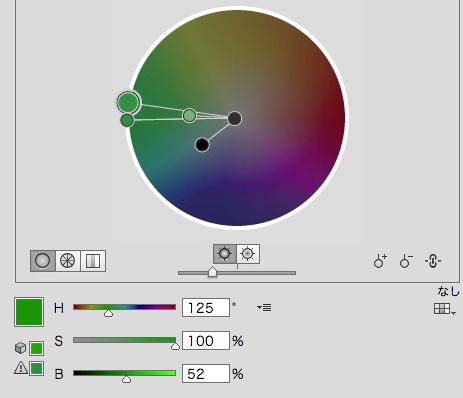Open the color mode menu next to H
Viewport: 463px width, 398px height.
coord(264,307)
